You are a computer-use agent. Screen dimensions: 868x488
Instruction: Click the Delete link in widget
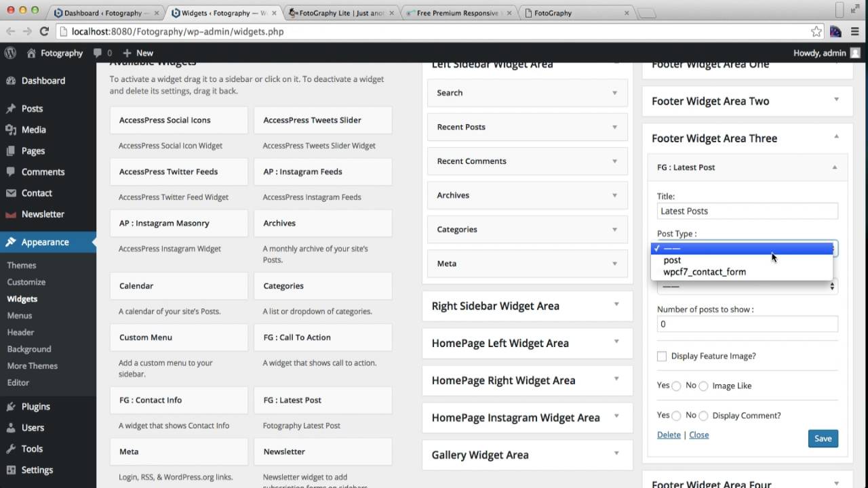pos(669,435)
